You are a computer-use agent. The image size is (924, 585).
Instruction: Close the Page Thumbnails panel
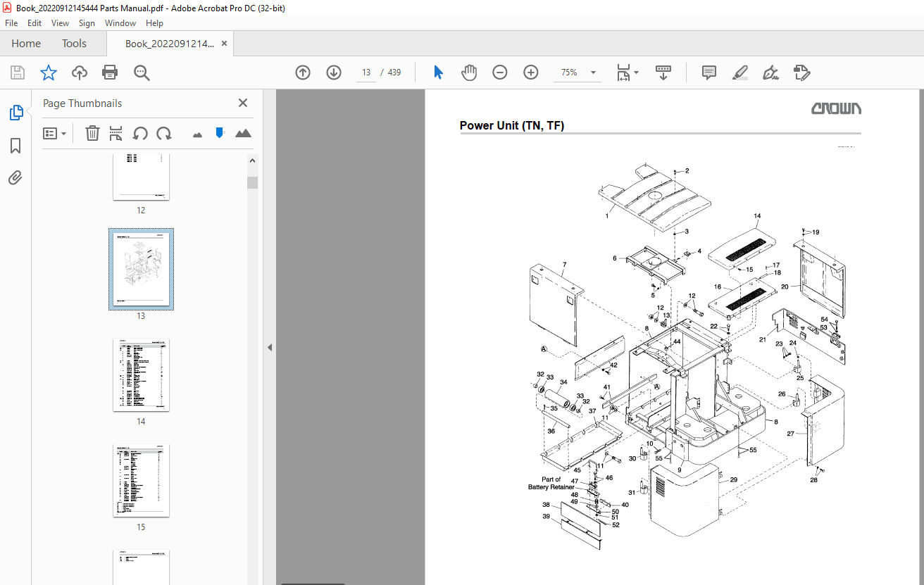(x=243, y=103)
